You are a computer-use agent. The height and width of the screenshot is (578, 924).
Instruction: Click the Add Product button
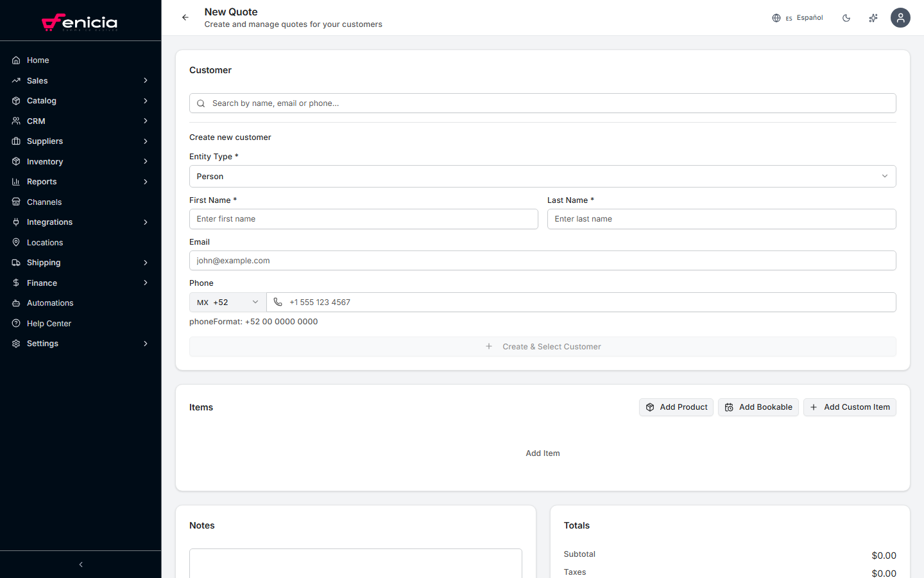pyautogui.click(x=676, y=407)
